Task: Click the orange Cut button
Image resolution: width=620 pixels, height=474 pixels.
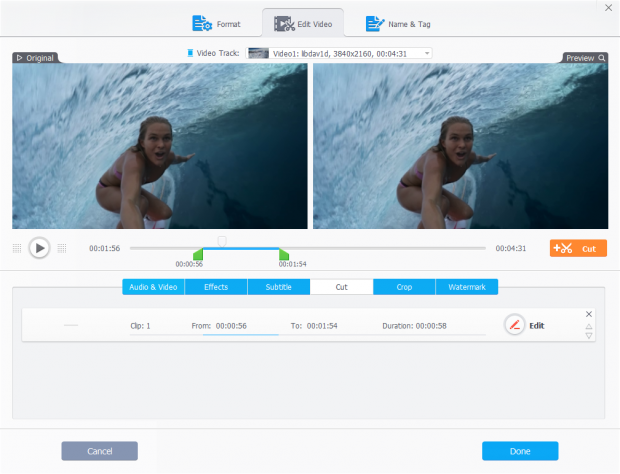Action: (x=578, y=248)
